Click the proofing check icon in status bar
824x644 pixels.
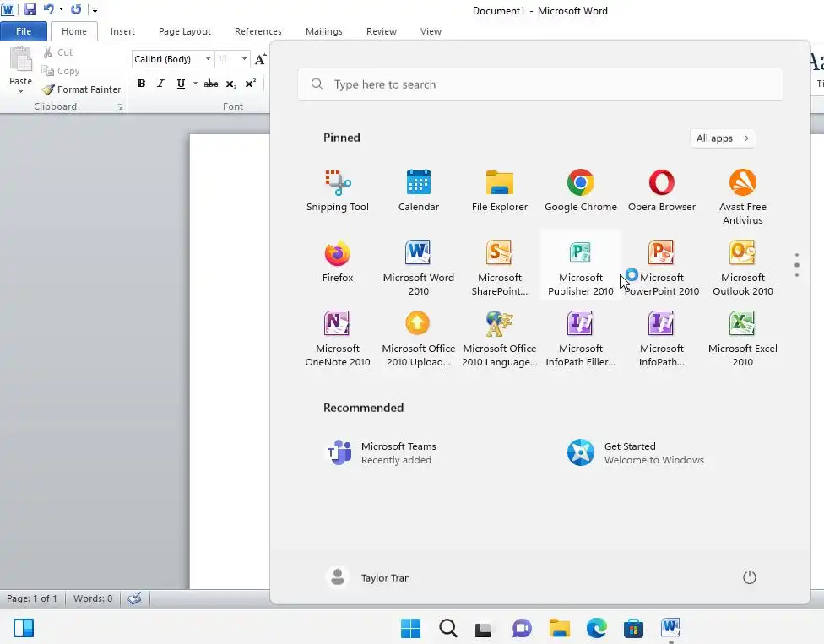[134, 598]
